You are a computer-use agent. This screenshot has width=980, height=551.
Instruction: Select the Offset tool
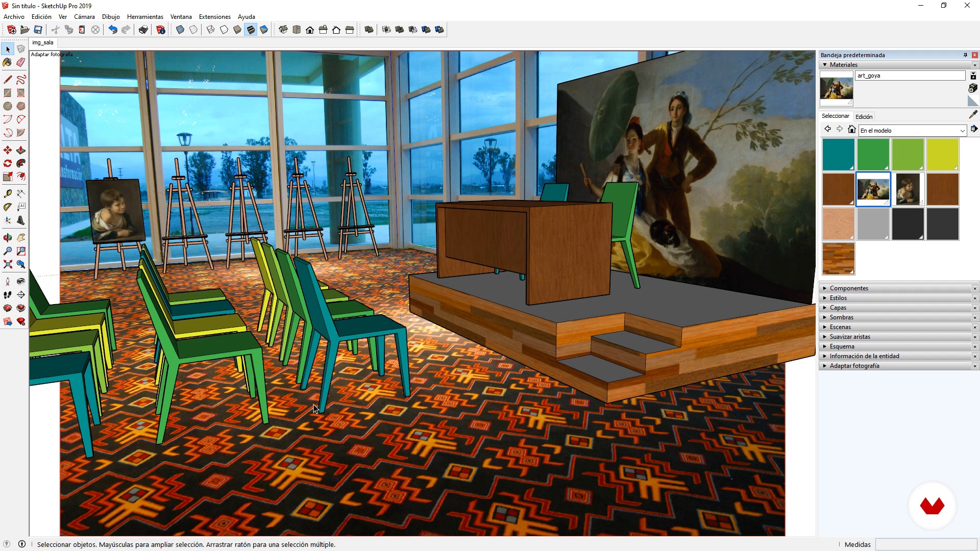(x=21, y=177)
